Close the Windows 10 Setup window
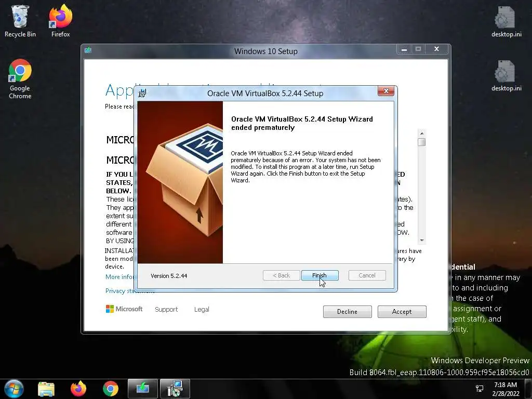Image resolution: width=532 pixels, height=399 pixels. coord(436,49)
